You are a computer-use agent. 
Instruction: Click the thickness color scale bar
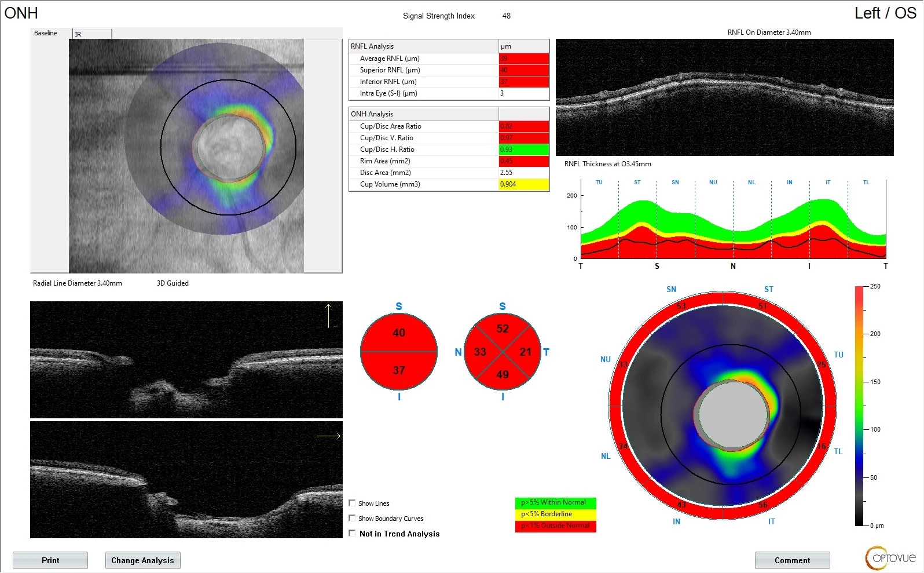click(x=859, y=406)
